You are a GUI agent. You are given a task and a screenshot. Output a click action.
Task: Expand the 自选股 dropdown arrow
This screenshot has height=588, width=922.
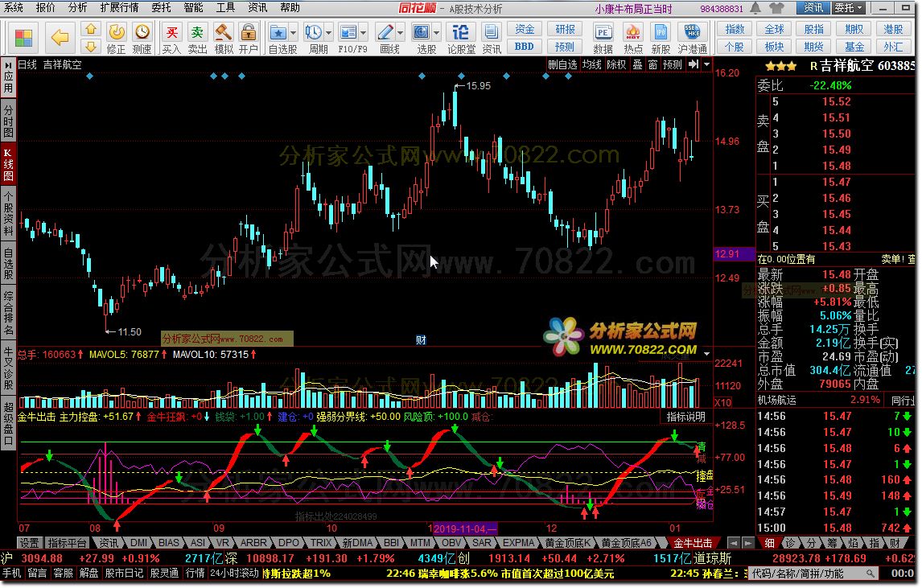pyautogui.click(x=293, y=32)
